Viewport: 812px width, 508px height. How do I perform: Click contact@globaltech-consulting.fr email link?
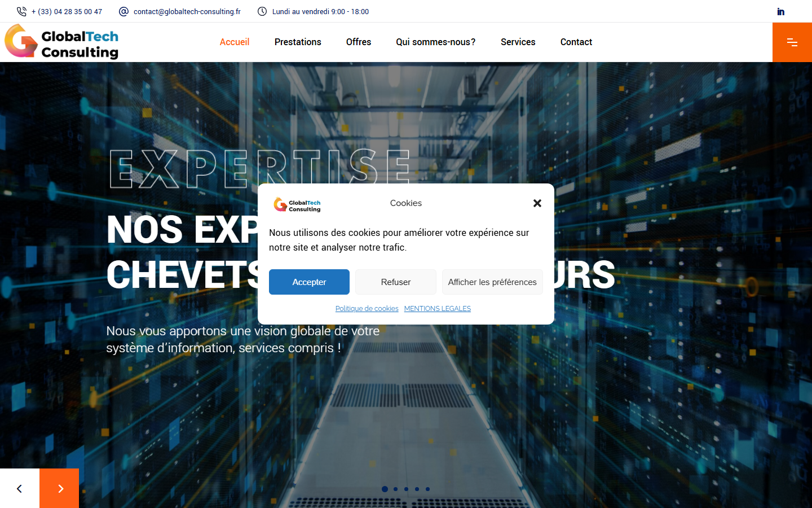click(x=187, y=11)
